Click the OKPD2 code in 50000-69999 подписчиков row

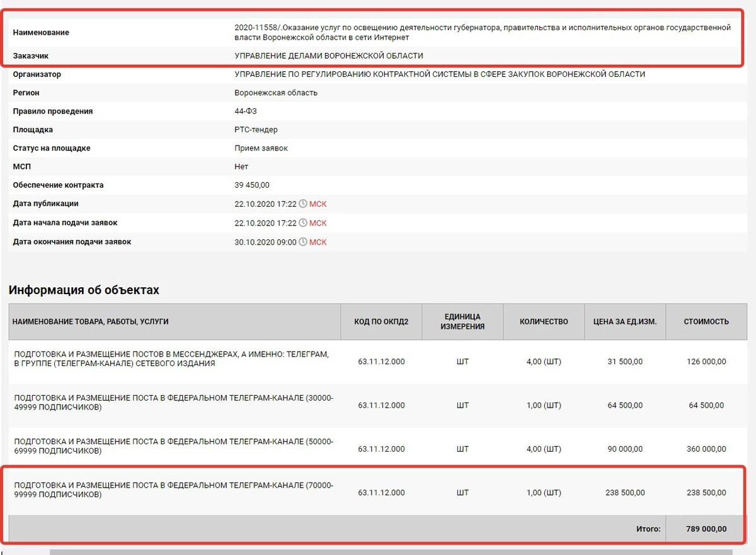click(381, 449)
